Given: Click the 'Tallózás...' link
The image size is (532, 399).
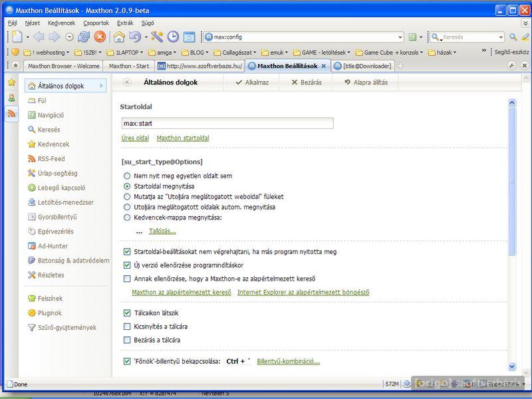Looking at the screenshot, I should point(162,231).
